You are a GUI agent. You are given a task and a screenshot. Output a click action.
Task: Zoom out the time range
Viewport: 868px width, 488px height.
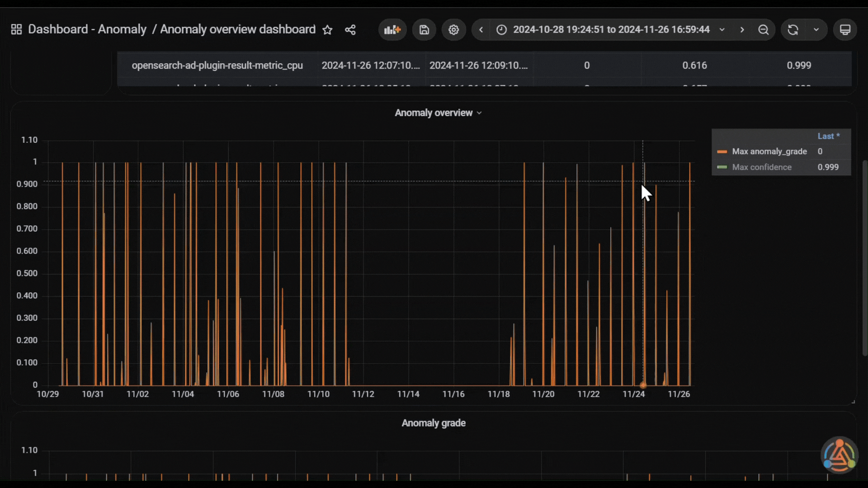(x=764, y=30)
